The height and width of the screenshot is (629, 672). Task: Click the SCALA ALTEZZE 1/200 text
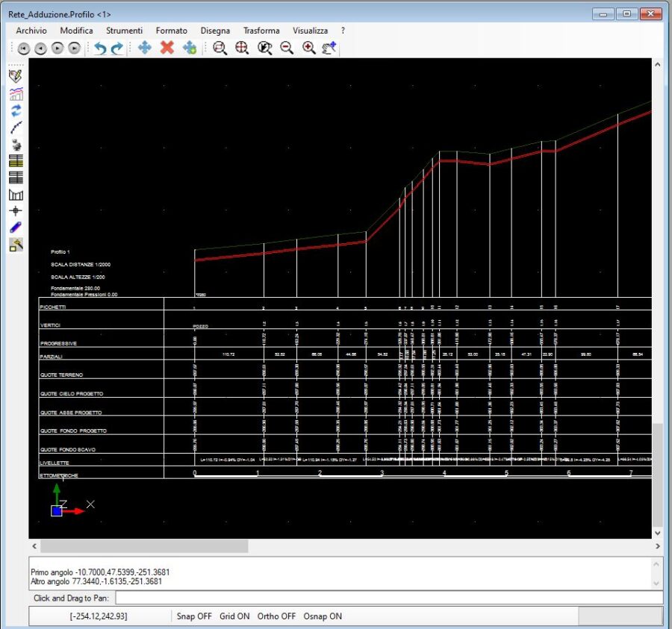(78, 277)
